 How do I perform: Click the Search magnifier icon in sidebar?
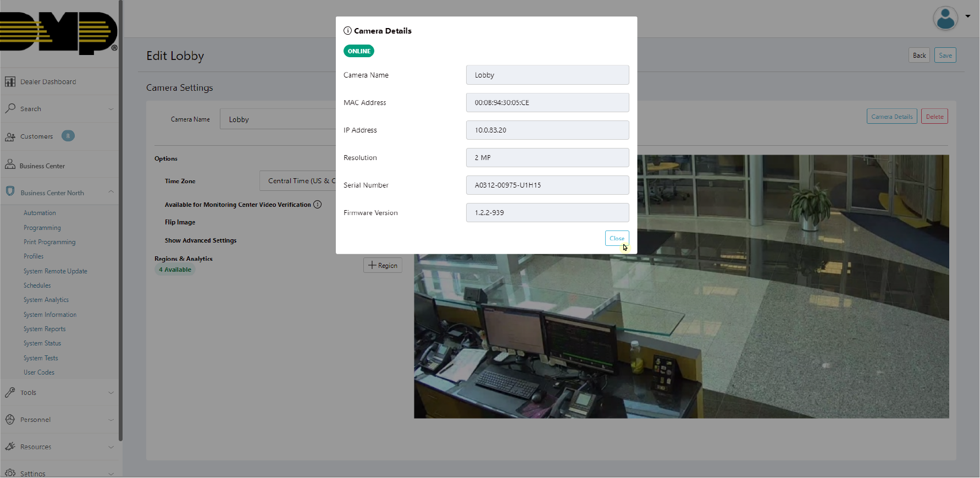(x=10, y=108)
